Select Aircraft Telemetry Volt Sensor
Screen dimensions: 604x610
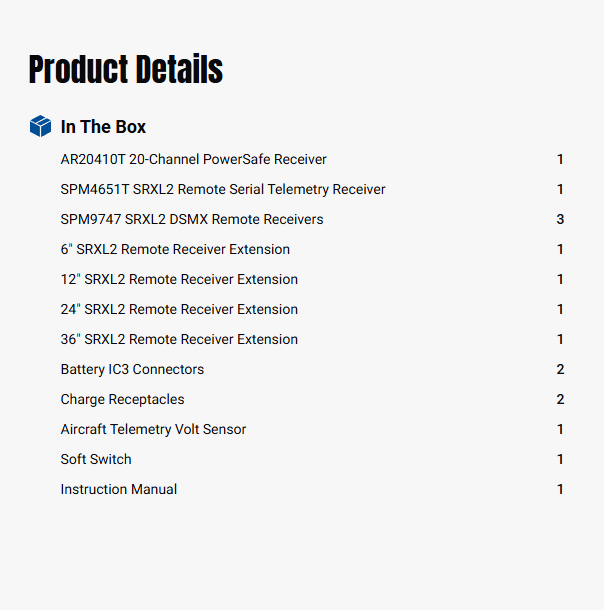[153, 429]
